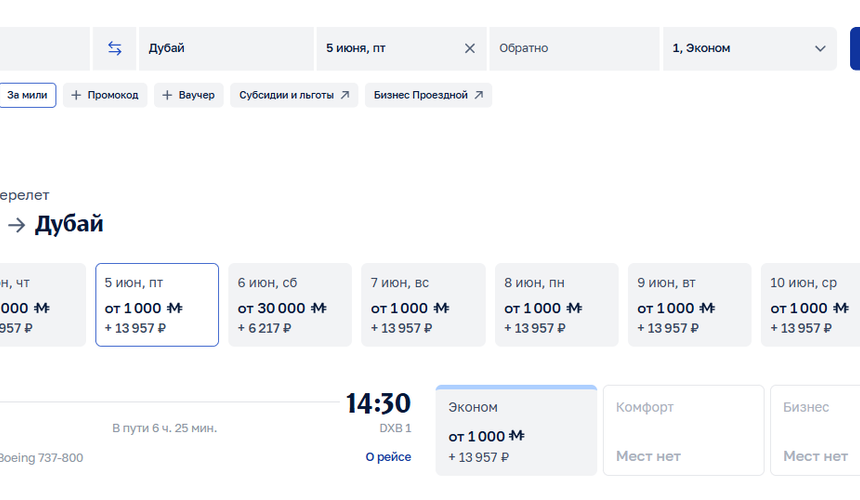
Task: Pick the 9 июн, вт date card
Action: click(x=689, y=305)
